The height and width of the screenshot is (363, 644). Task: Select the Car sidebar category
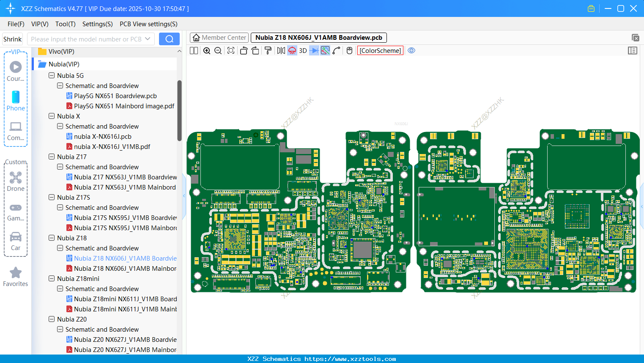click(16, 241)
